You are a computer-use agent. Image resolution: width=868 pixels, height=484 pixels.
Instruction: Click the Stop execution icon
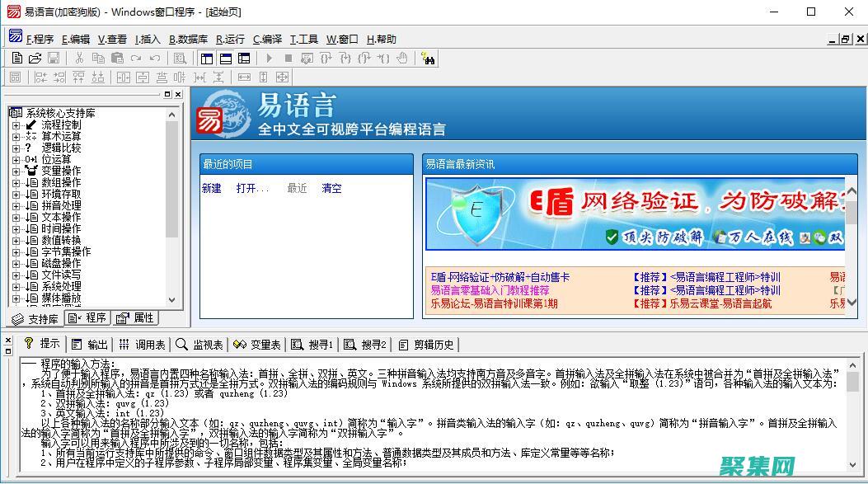(289, 58)
